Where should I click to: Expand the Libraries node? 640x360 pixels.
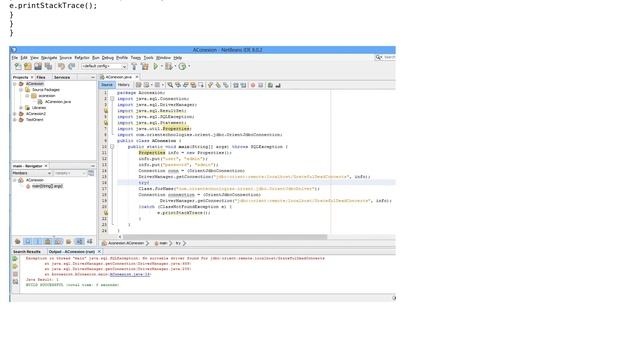coord(21,108)
